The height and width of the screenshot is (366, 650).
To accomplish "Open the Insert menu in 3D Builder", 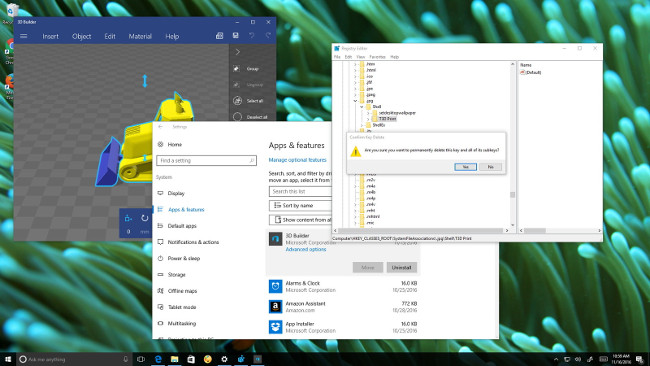I will (x=51, y=36).
